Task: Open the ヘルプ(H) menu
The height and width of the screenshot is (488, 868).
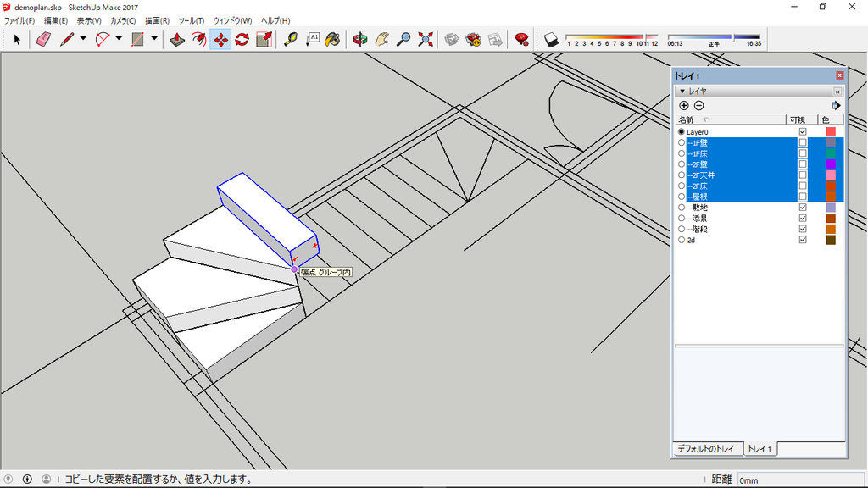Action: point(275,21)
